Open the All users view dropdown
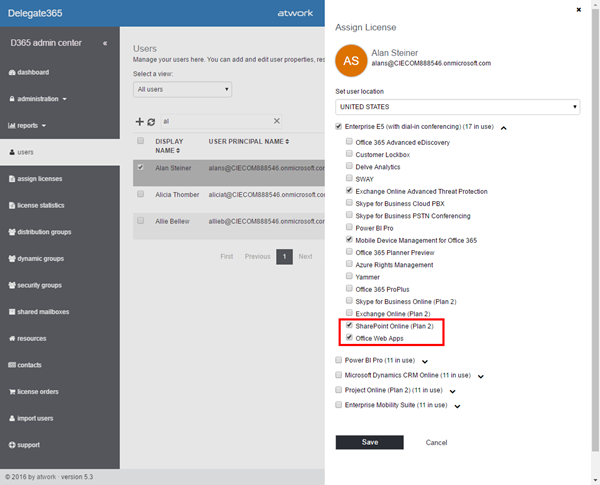 (x=182, y=89)
